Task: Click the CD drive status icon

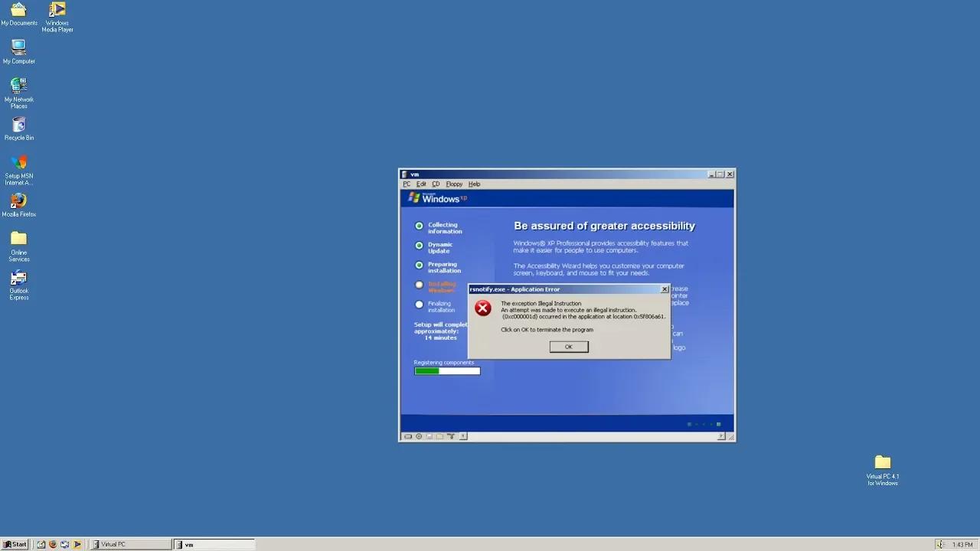Action: [419, 436]
